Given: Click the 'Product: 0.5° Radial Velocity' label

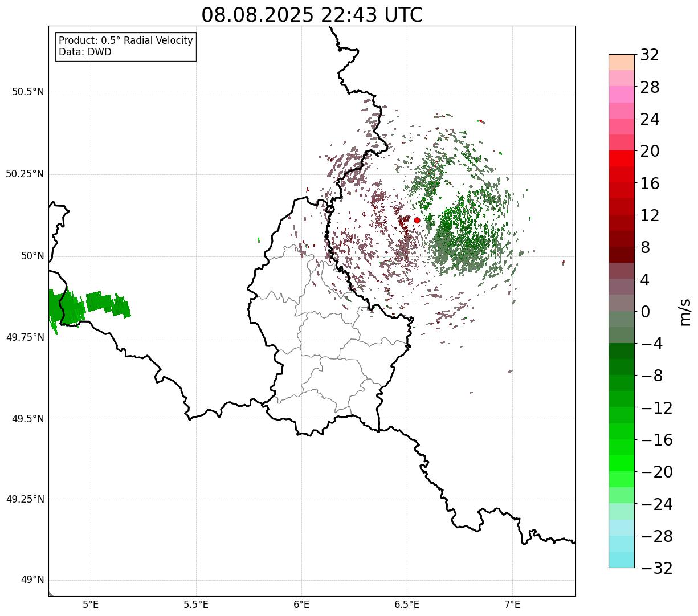Looking at the screenshot, I should click(126, 41).
